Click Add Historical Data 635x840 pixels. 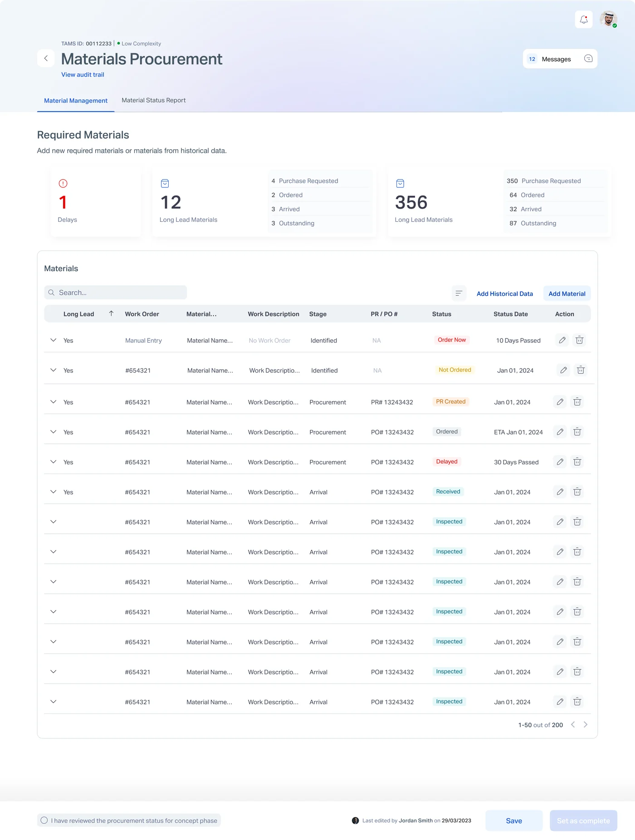pos(505,294)
